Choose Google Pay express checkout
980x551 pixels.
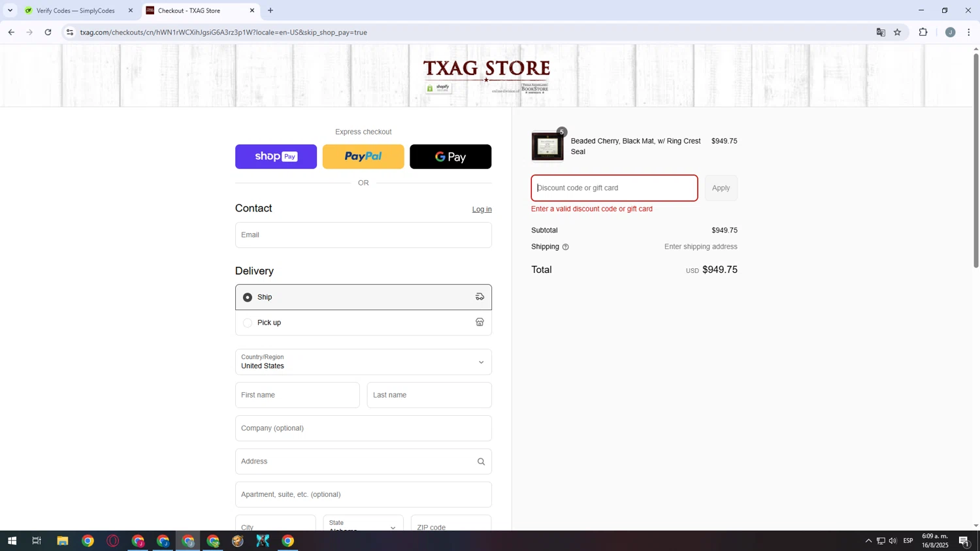click(x=450, y=157)
